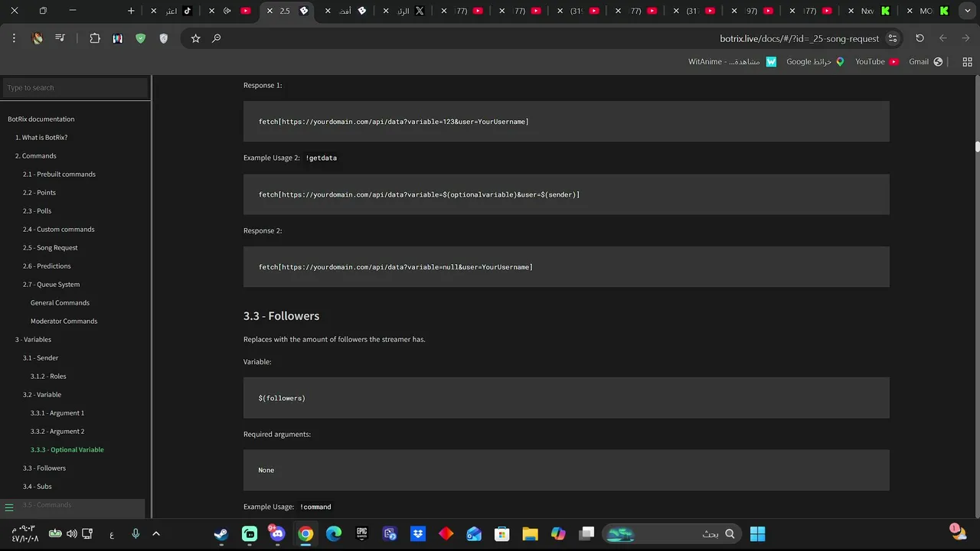Select '3.3.1 - Argument 1' sub-item

coord(57,413)
